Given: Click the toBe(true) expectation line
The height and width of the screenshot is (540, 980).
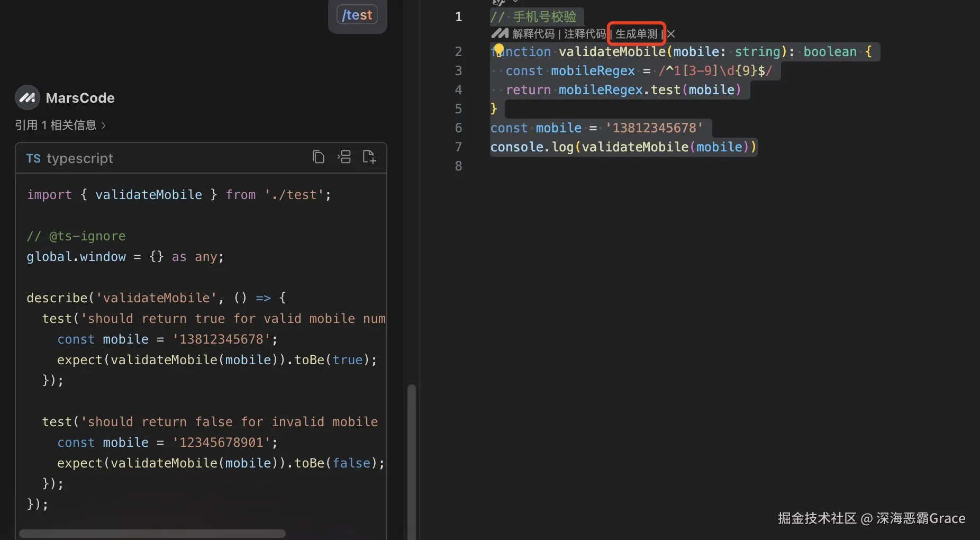Looking at the screenshot, I should (217, 360).
